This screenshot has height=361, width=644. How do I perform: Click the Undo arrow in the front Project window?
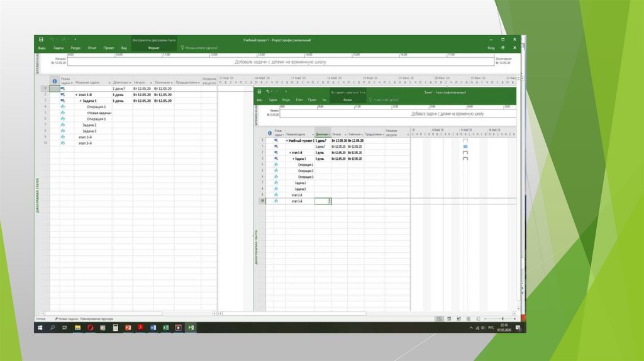pos(268,92)
